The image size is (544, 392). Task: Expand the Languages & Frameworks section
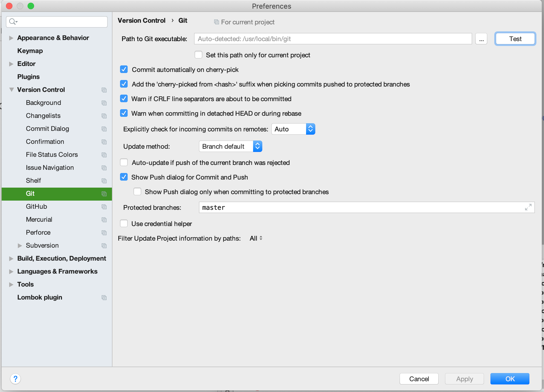pyautogui.click(x=11, y=271)
